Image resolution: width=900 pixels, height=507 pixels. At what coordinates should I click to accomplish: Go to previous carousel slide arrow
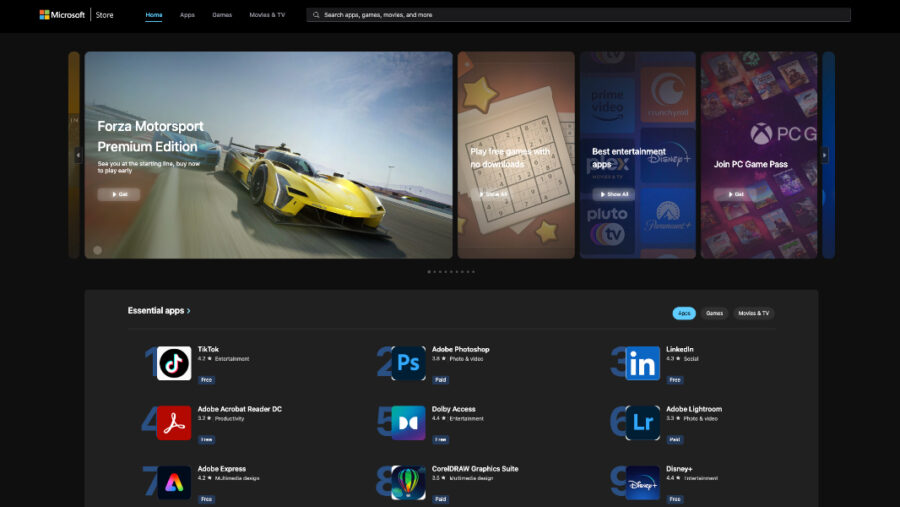(x=78, y=155)
